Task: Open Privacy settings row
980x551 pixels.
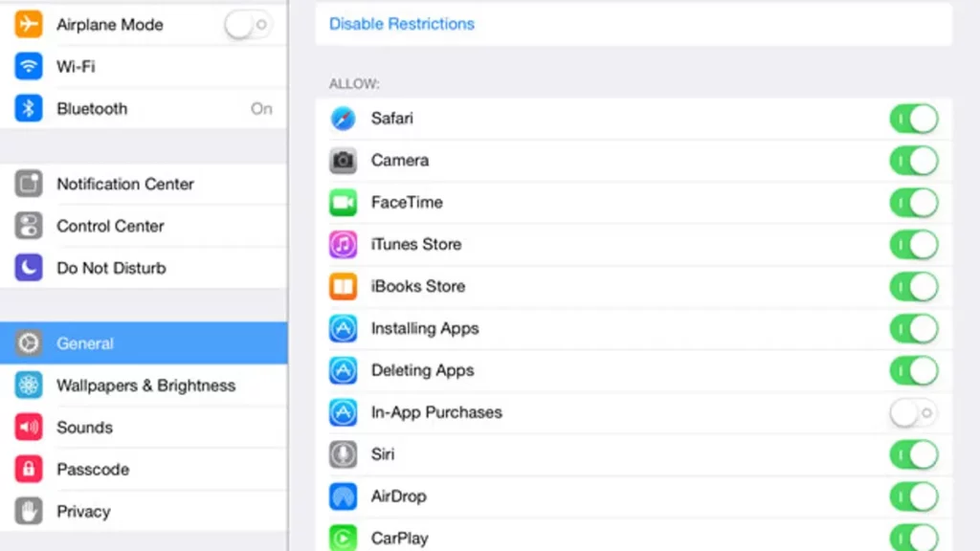Action: pyautogui.click(x=144, y=511)
